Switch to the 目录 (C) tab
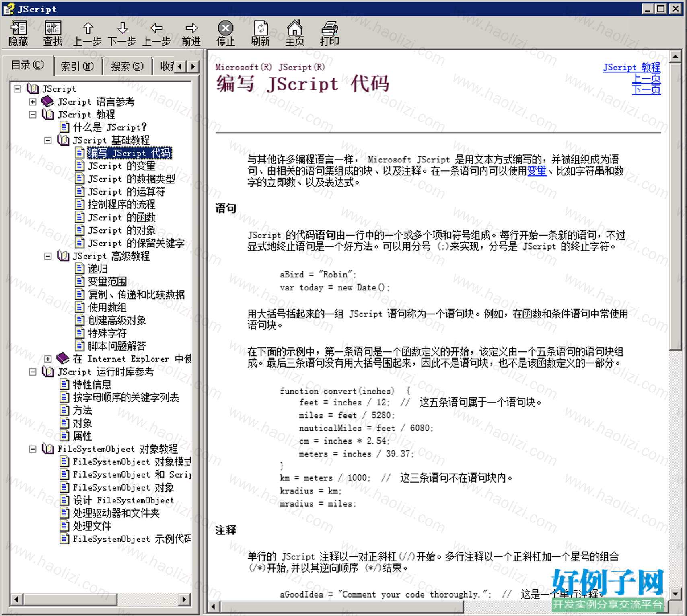This screenshot has width=687, height=616. (x=28, y=65)
